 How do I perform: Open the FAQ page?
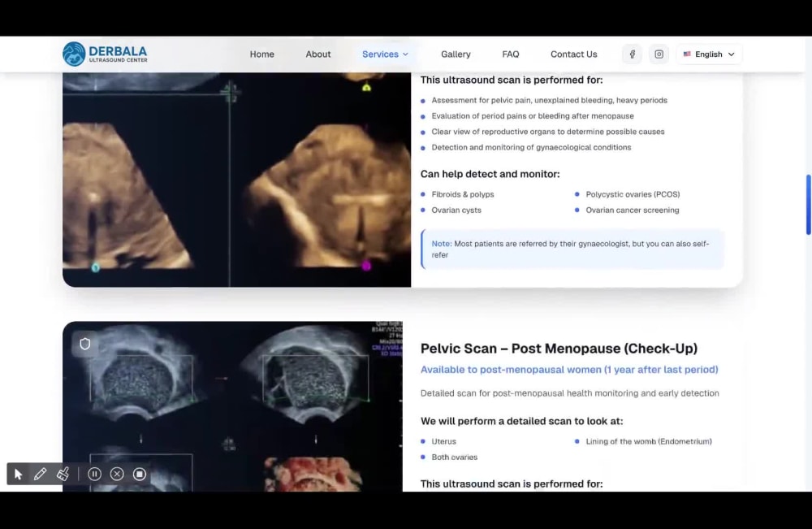click(x=511, y=54)
